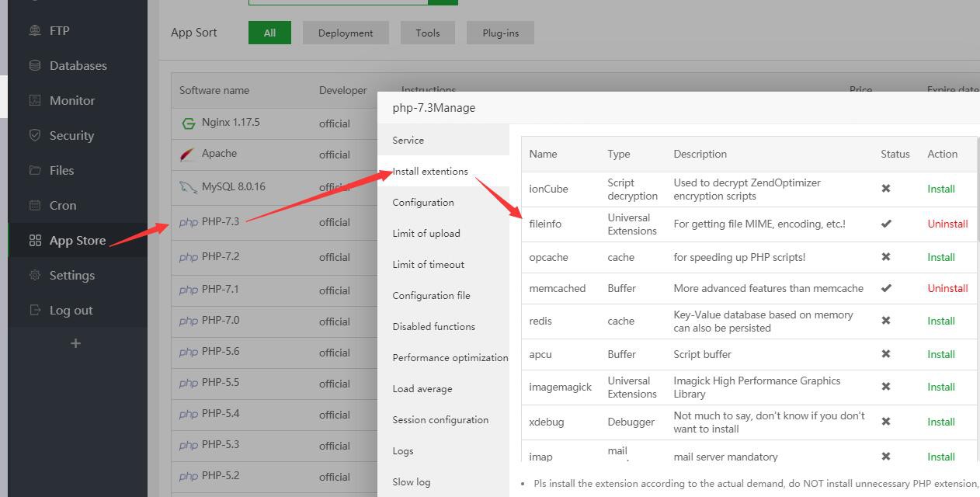Click the Developer column header
This screenshot has width=980, height=497.
[x=342, y=90]
